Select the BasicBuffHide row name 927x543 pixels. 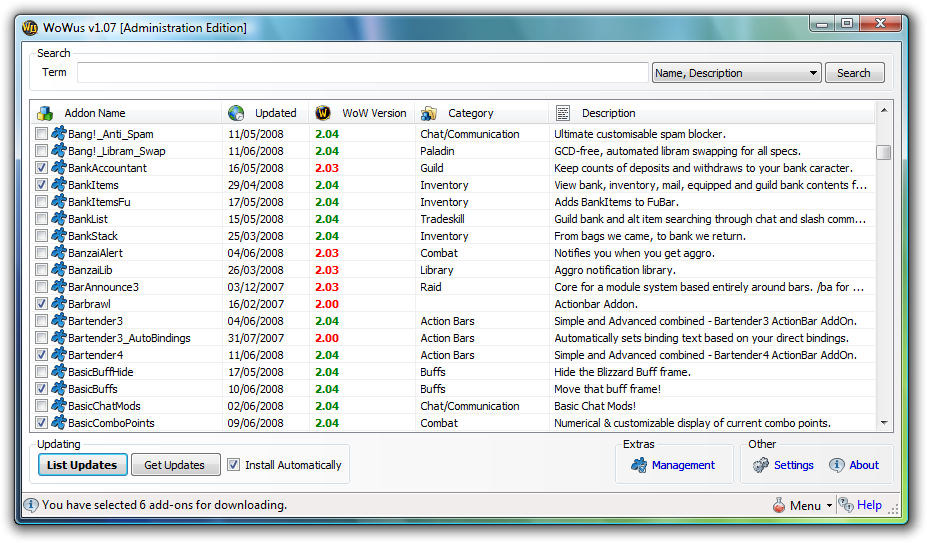[x=101, y=372]
